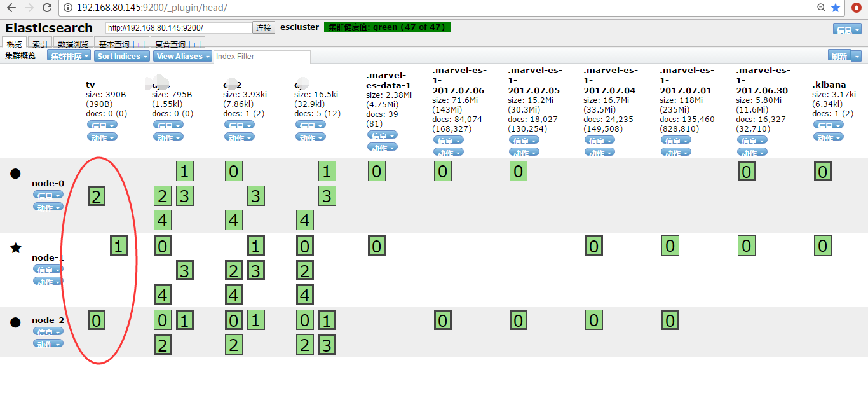Select .marvel-es-data-1 shard 0 on node-1

[377, 245]
